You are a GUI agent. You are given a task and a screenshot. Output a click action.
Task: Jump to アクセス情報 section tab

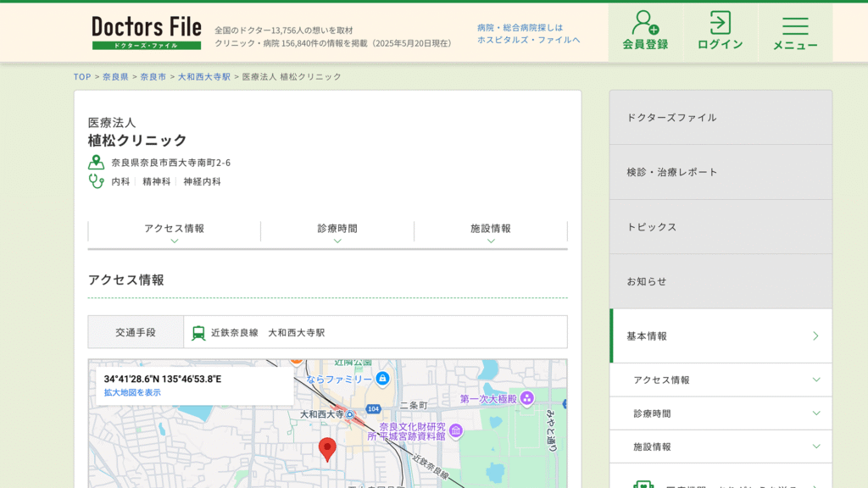click(x=174, y=230)
